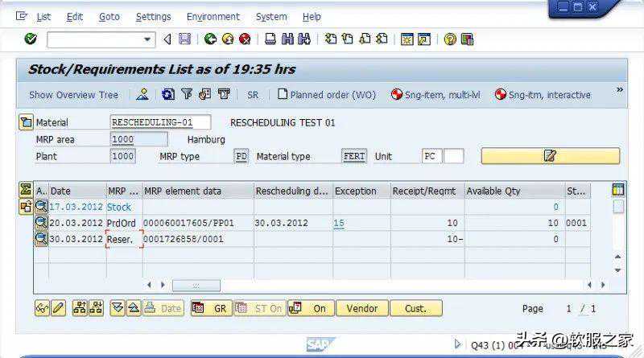Click the green Enter checkmark icon
This screenshot has height=358, width=644.
(31, 39)
